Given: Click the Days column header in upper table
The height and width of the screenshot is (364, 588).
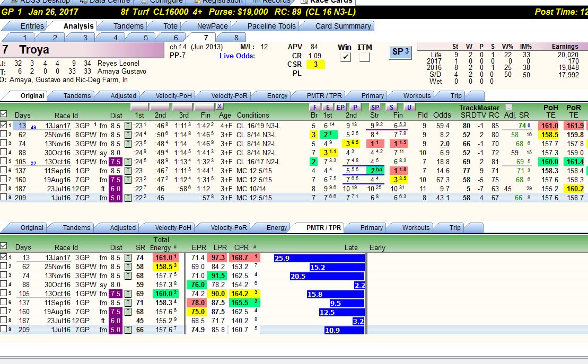Looking at the screenshot, I should pyautogui.click(x=22, y=115).
